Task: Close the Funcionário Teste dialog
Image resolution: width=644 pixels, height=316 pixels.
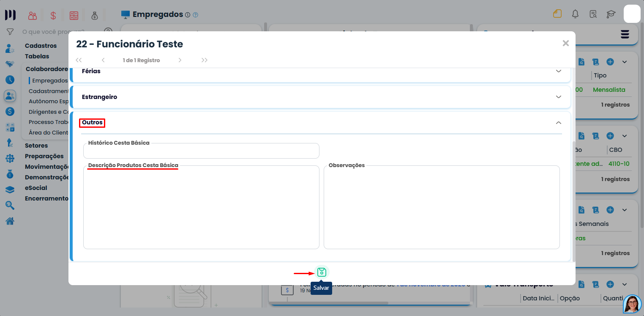Action: (566, 43)
